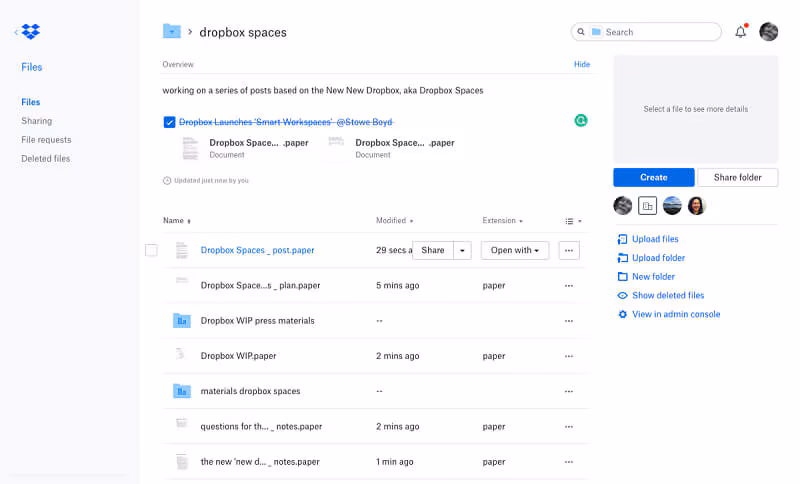Share the Dropbox Spaces _ post.paper file
The width and height of the screenshot is (800, 484).
coord(433,250)
